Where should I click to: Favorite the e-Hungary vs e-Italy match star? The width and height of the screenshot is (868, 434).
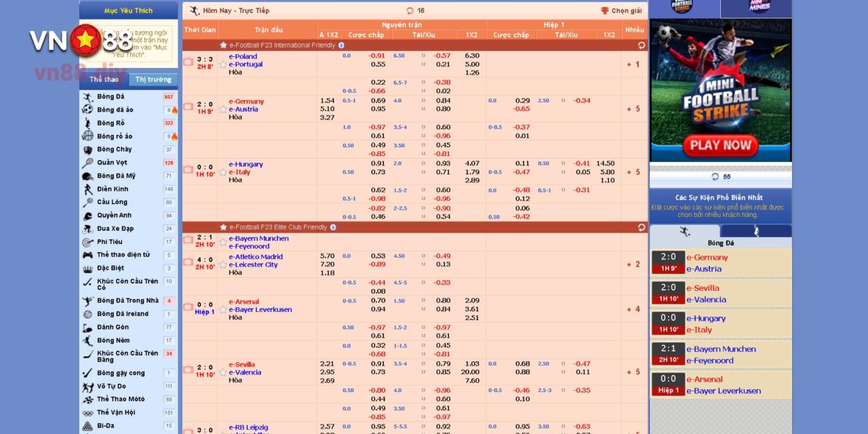[x=222, y=172]
